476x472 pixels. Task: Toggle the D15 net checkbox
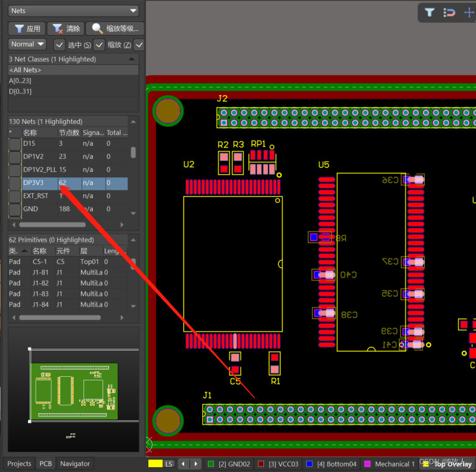point(15,144)
